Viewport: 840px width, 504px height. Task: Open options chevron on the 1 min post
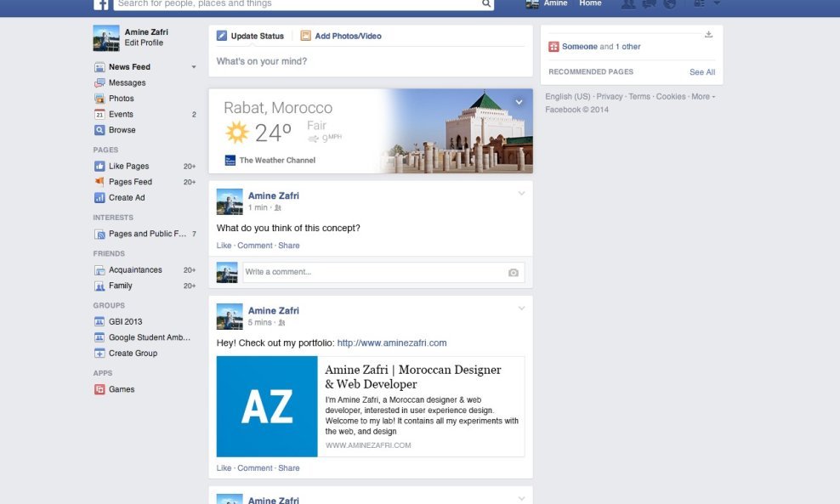point(521,193)
